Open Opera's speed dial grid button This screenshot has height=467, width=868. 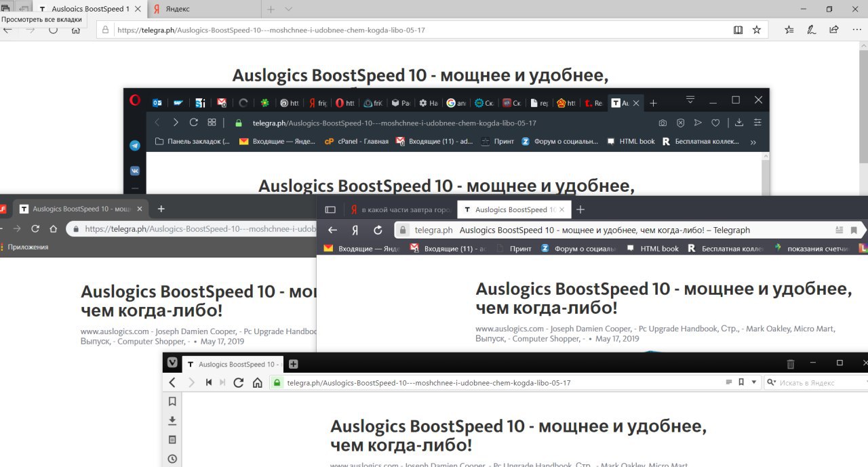[x=212, y=123]
